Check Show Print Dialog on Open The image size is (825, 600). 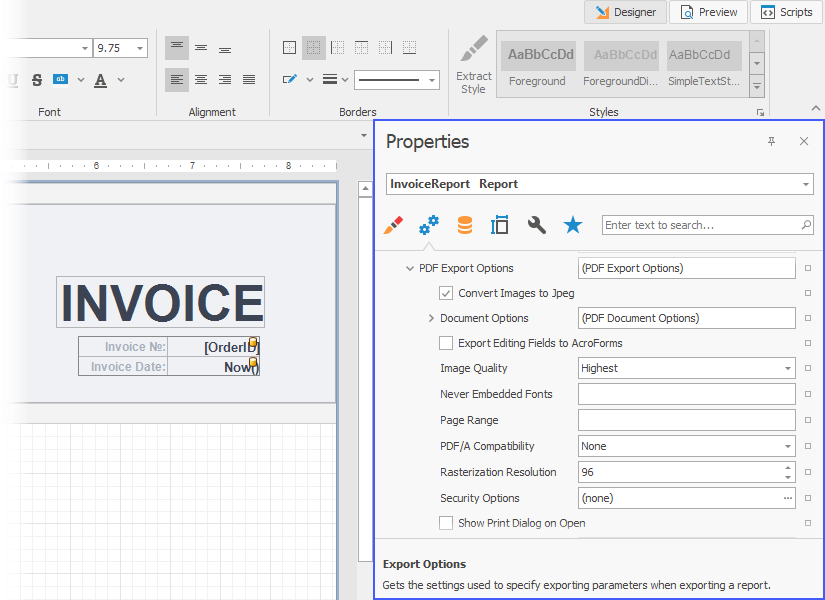[x=446, y=523]
